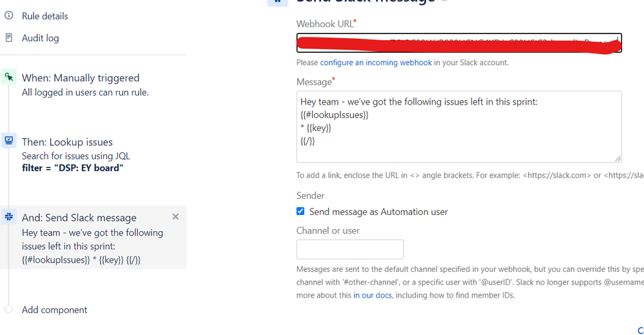Open 'configure an incoming webhook' link
Image resolution: width=644 pixels, height=335 pixels.
click(x=376, y=63)
